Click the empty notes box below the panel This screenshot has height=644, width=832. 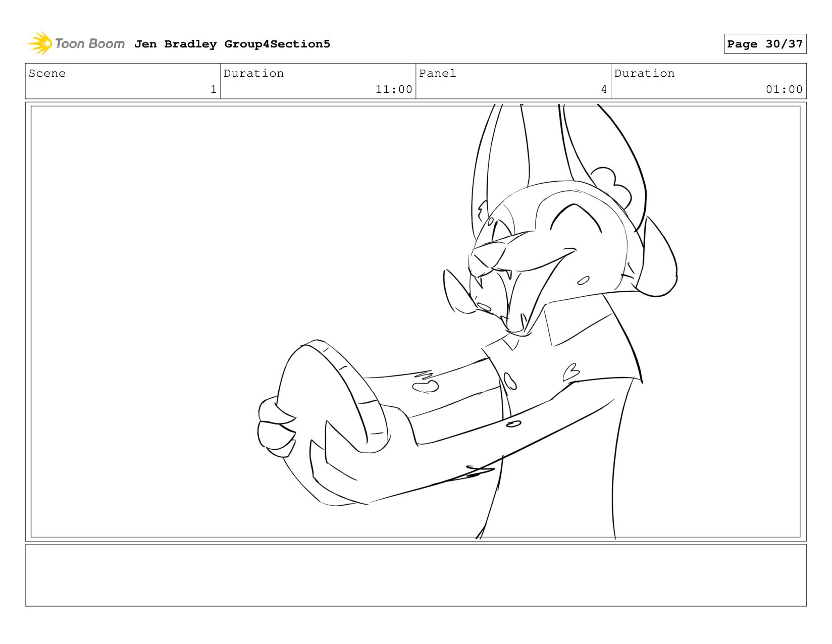pyautogui.click(x=416, y=575)
